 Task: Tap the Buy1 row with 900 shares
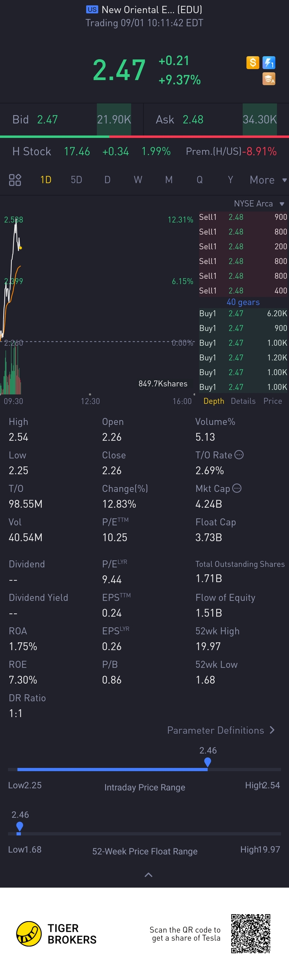tap(243, 328)
